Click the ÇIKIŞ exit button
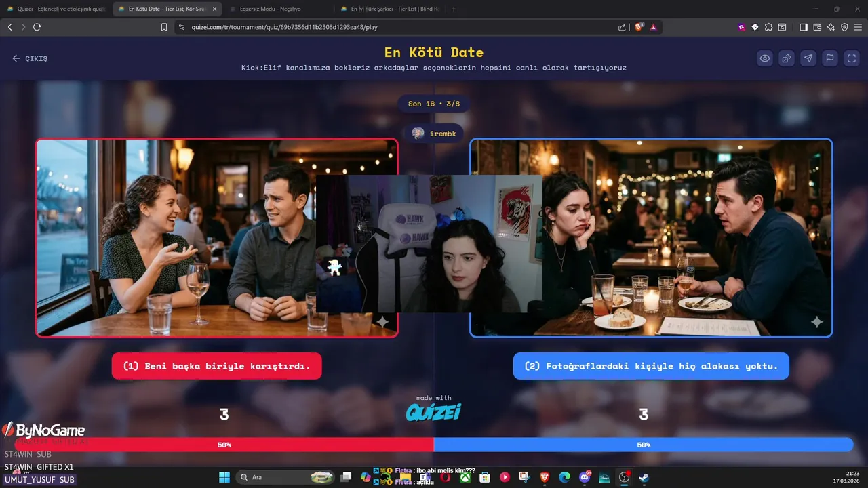 (30, 58)
